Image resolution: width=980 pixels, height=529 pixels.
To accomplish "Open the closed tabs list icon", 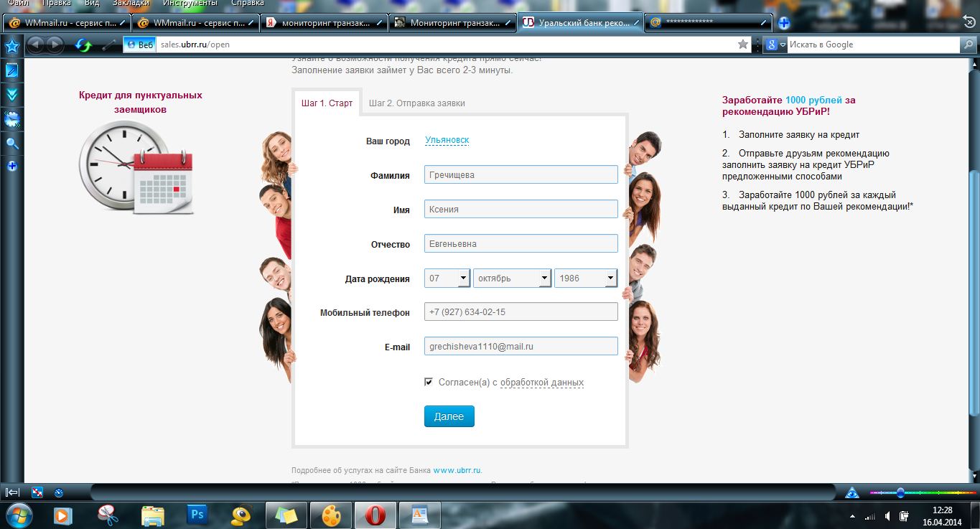I will tap(969, 22).
